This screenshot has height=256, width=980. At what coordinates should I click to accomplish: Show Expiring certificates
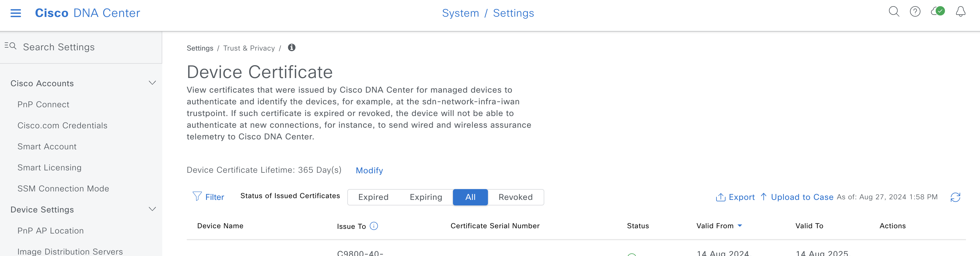(x=426, y=197)
